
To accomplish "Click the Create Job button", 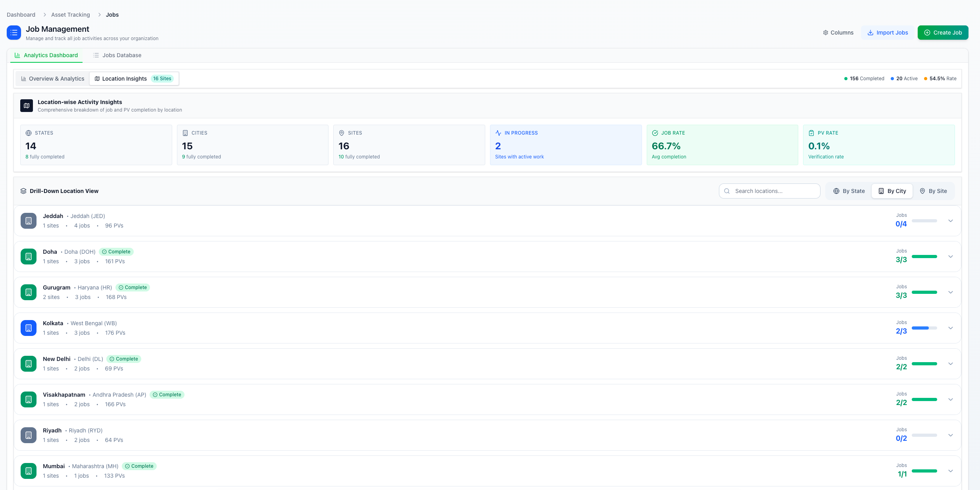I will (x=943, y=33).
